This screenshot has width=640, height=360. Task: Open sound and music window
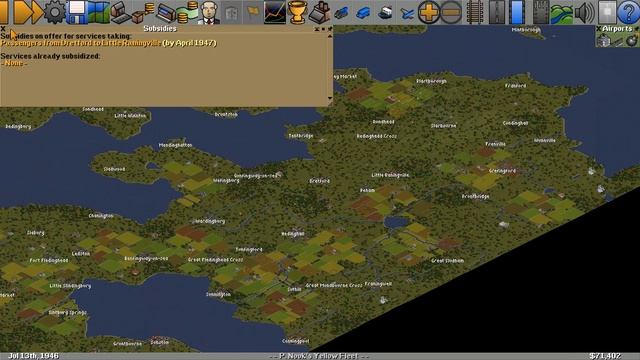point(584,12)
